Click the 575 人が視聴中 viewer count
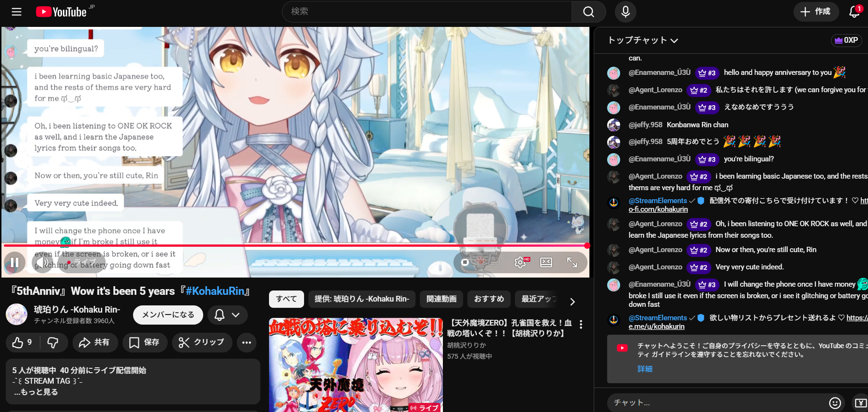This screenshot has width=868, height=412. (x=469, y=356)
